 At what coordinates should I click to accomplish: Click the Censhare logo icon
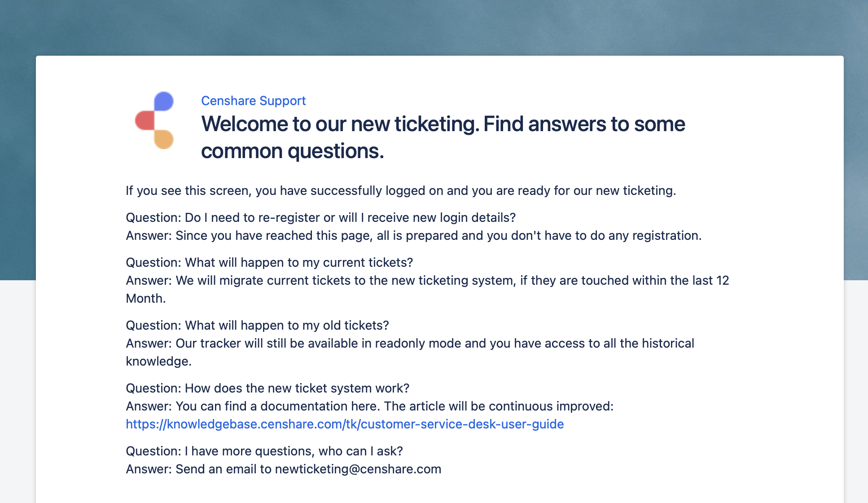coord(154,120)
